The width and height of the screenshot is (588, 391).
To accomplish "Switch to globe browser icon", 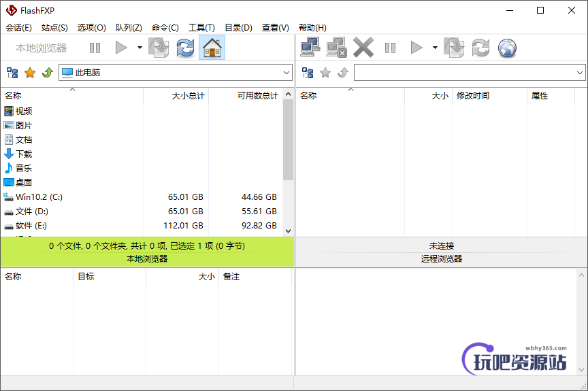I will pyautogui.click(x=508, y=48).
